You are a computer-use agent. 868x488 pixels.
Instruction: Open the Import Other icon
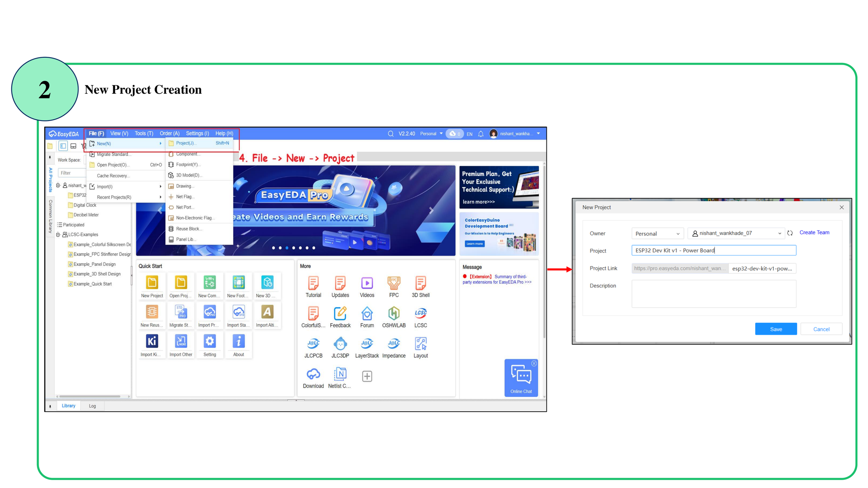click(181, 341)
